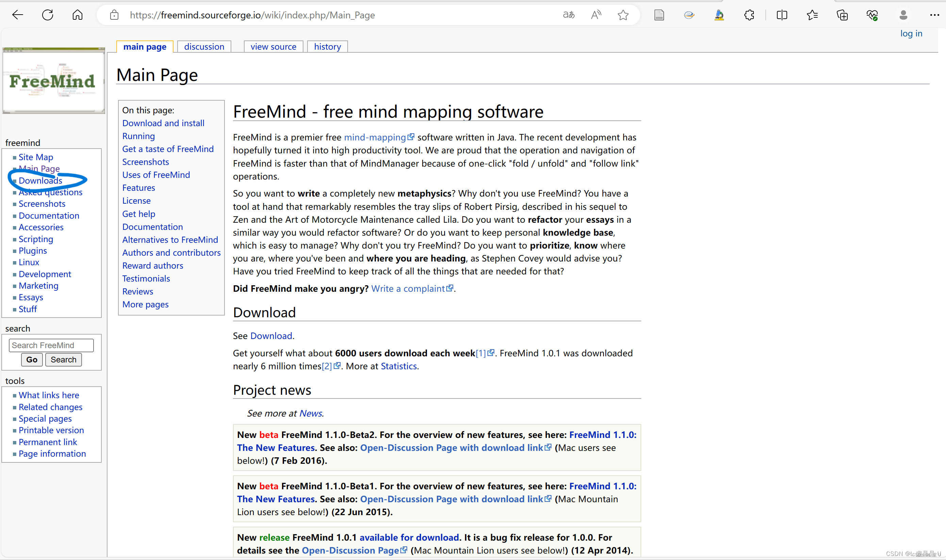This screenshot has height=560, width=946.
Task: Open browser essentials heartbeat icon
Action: tap(872, 15)
